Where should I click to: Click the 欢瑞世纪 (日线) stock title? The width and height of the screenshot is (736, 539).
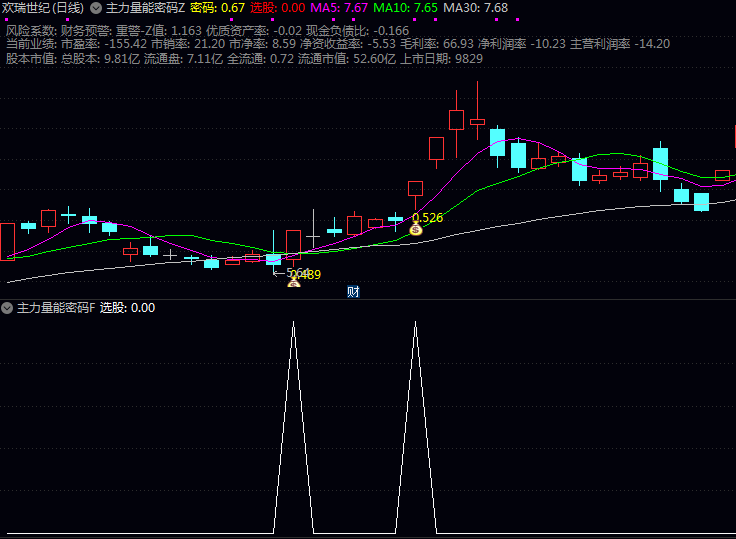pyautogui.click(x=43, y=8)
